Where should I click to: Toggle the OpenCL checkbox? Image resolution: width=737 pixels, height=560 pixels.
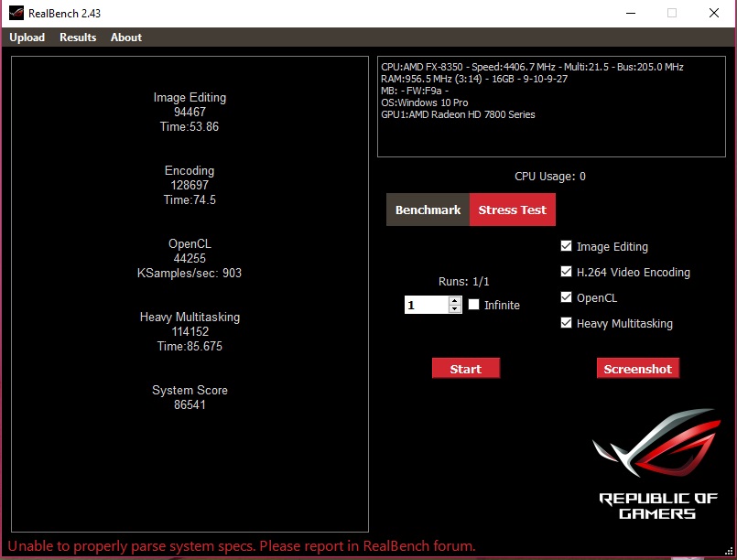coord(566,297)
